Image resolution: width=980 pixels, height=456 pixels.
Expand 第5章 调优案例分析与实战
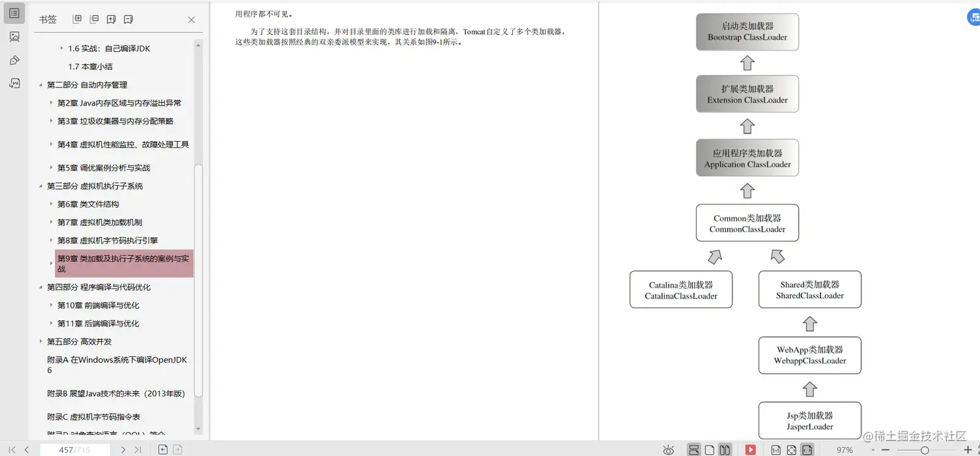click(51, 168)
